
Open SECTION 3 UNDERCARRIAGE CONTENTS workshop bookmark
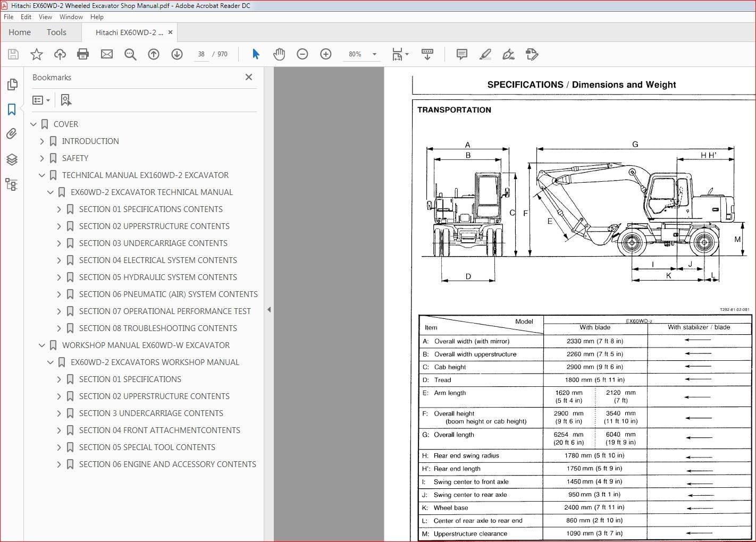pos(151,413)
